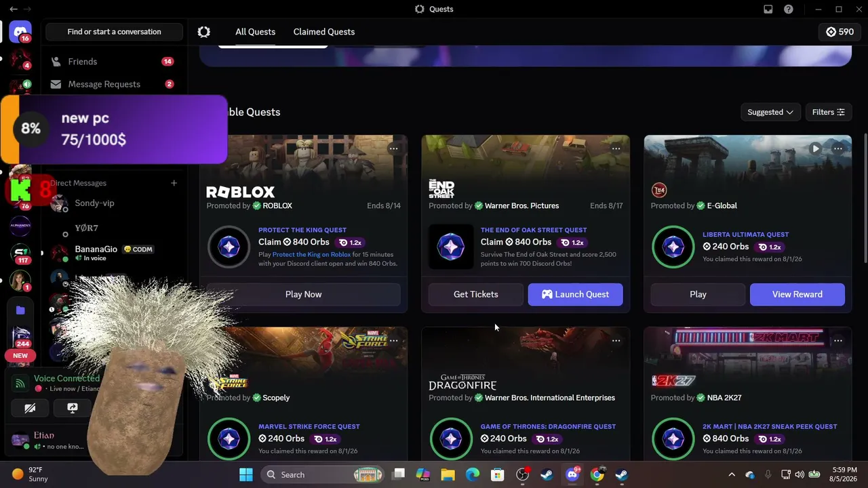Click the 2K Mart reward orb icon
This screenshot has height=488, width=868.
[x=673, y=439]
